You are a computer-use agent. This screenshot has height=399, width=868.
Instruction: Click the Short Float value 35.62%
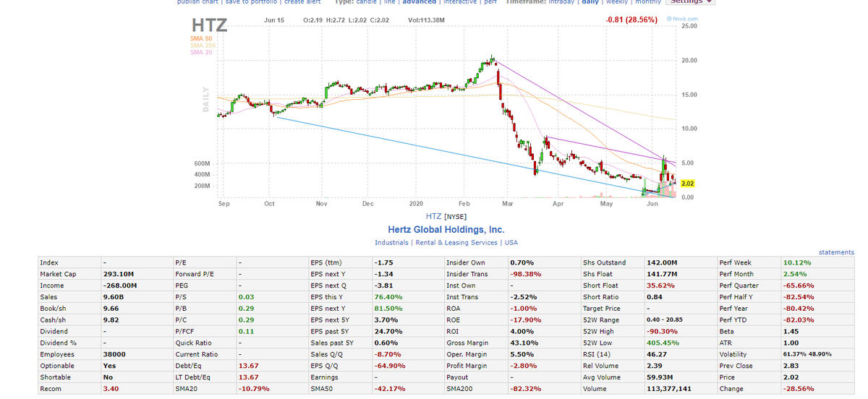click(x=660, y=286)
